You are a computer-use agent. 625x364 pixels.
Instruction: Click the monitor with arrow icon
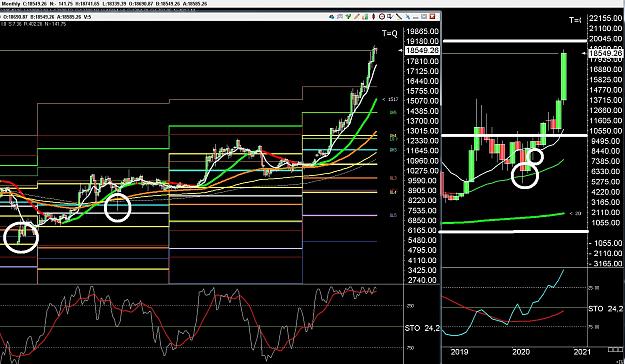(x=390, y=17)
